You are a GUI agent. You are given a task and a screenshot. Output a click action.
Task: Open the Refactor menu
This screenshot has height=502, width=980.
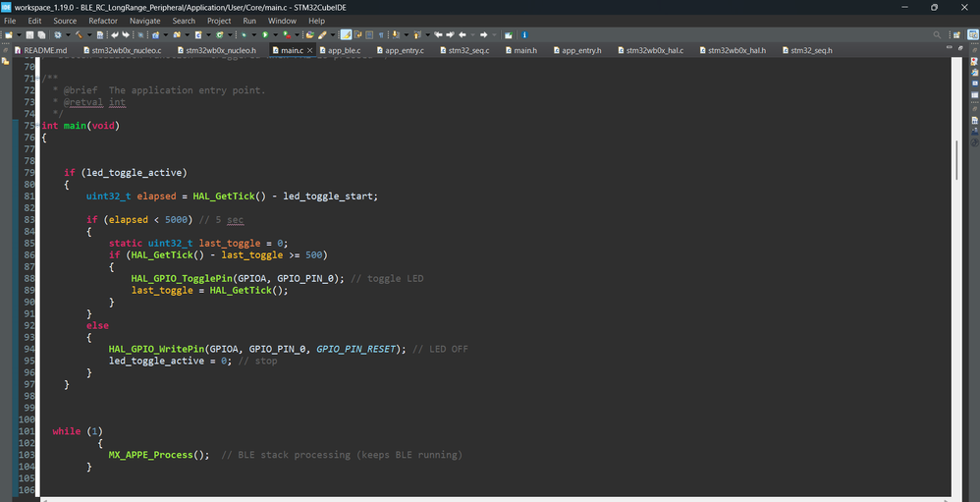pos(102,21)
